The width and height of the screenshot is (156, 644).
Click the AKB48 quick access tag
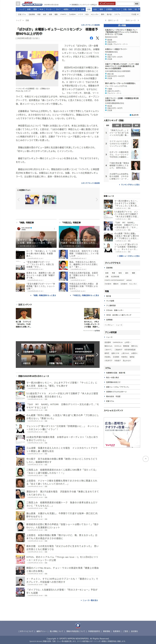pos(129,280)
